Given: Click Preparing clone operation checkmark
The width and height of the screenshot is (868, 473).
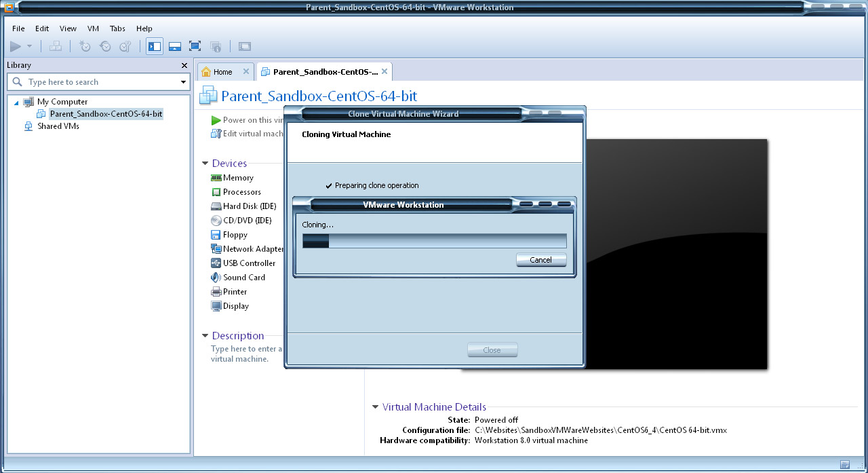Looking at the screenshot, I should click(x=329, y=185).
